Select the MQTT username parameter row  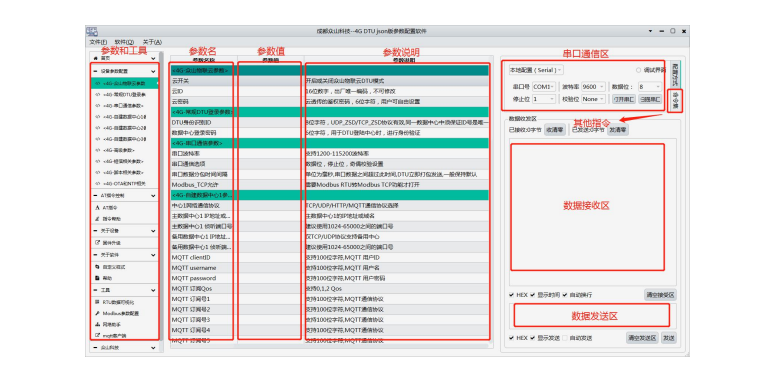pos(329,268)
